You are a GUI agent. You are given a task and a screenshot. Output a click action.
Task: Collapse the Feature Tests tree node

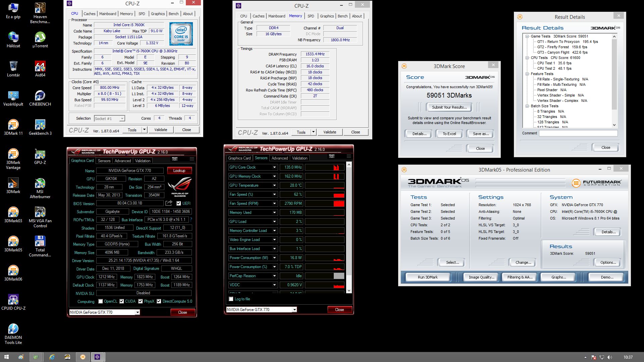coord(527,74)
